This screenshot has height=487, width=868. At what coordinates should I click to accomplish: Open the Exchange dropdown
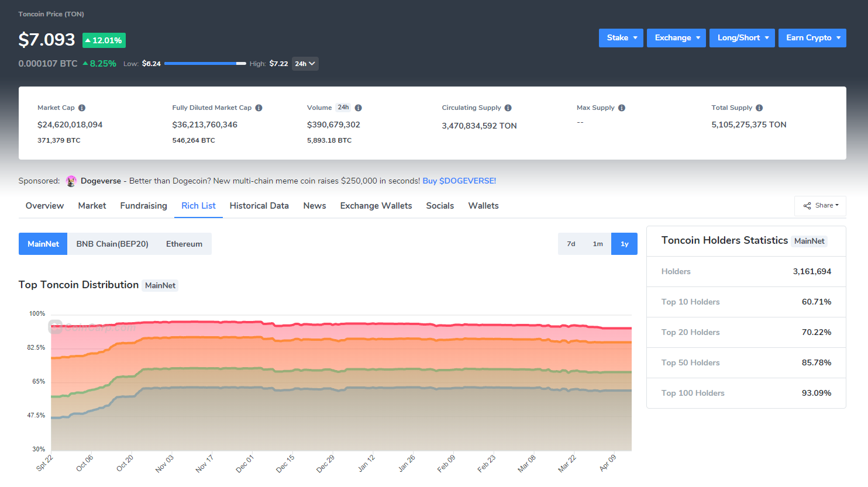(676, 38)
